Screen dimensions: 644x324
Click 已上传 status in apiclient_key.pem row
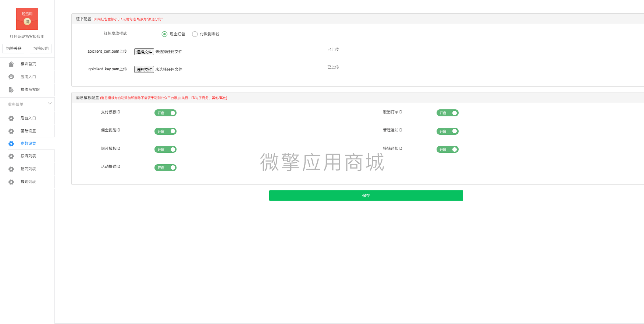(x=333, y=67)
